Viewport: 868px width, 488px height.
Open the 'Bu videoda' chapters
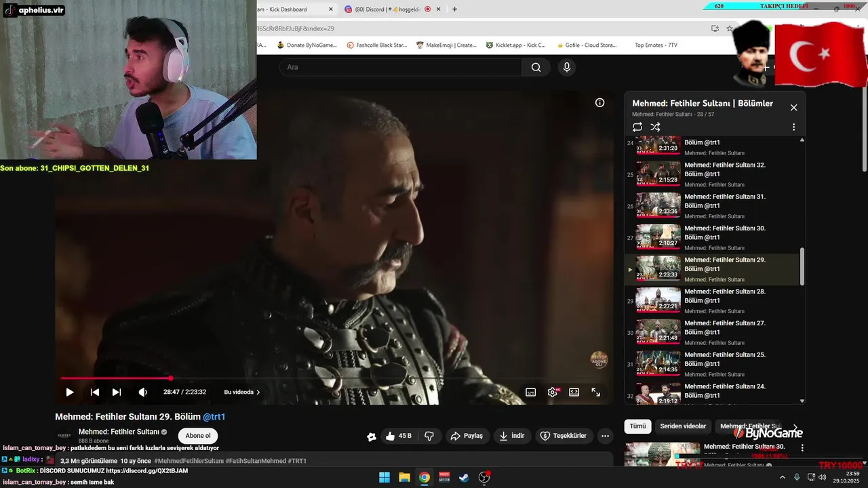pos(242,392)
